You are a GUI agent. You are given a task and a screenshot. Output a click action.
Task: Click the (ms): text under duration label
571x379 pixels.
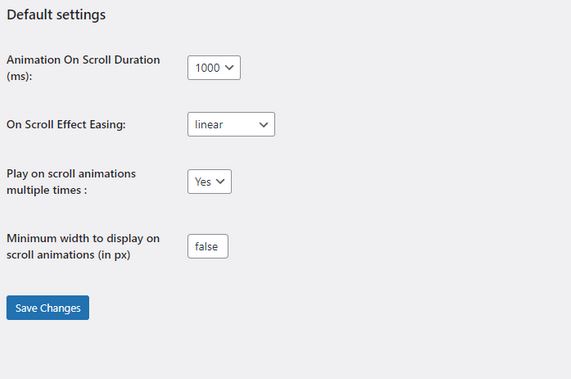(19, 76)
